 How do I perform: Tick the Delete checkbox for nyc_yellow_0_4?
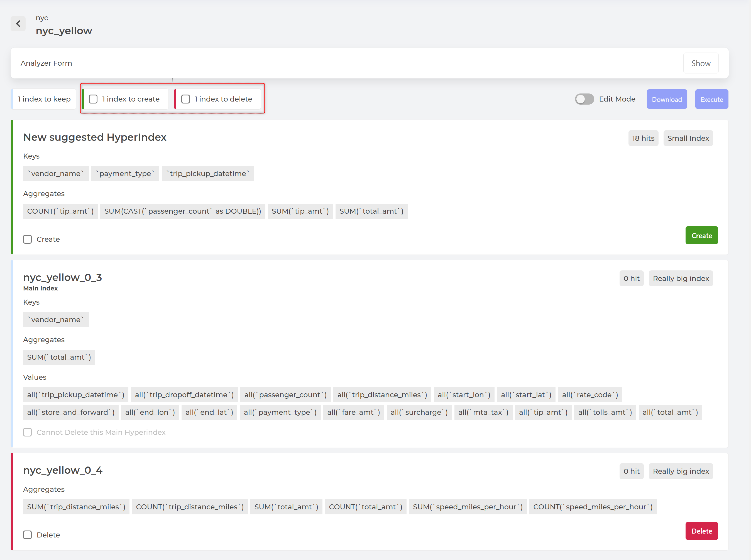[28, 535]
